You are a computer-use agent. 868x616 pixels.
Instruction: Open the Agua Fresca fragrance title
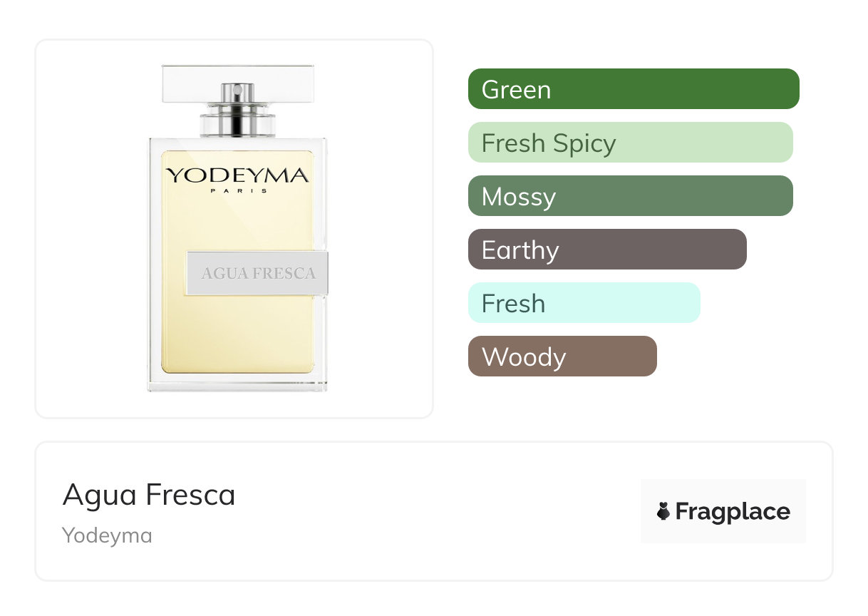click(x=149, y=495)
